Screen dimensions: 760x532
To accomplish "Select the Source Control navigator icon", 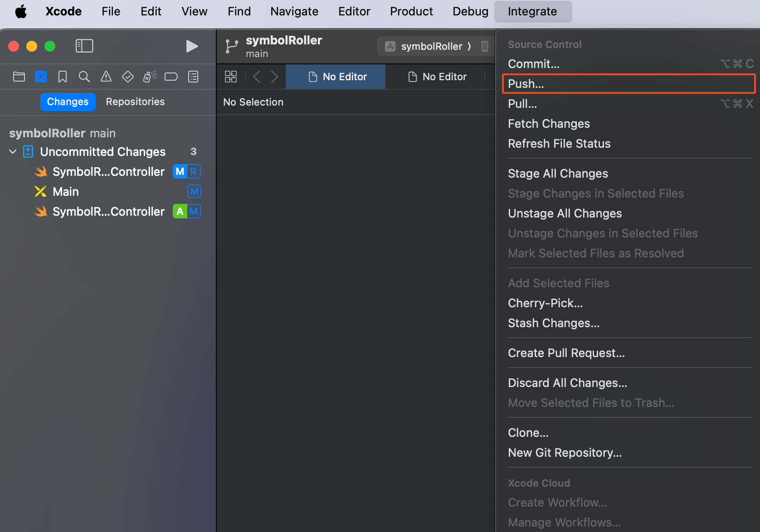I will 41,77.
